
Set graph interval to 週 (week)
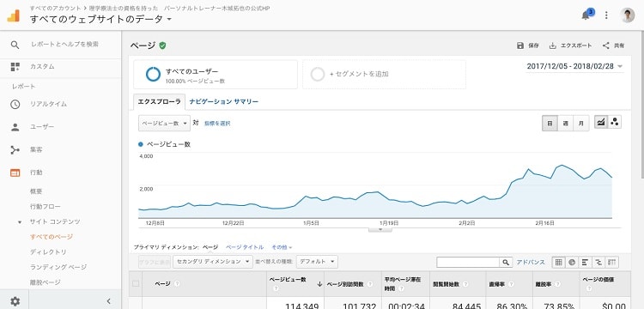pos(566,123)
